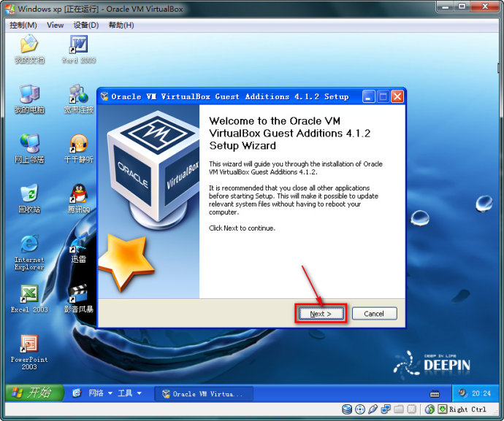
Task: Select the 宽带连接 broadband connection icon
Action: click(79, 99)
